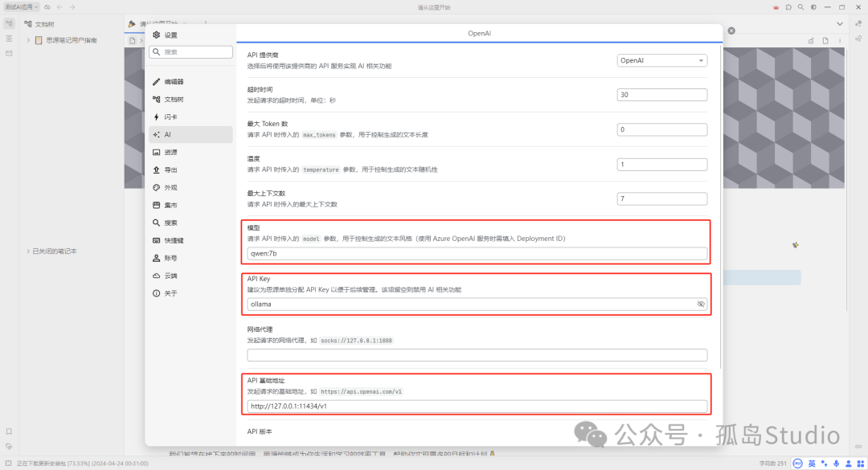Go back with the left arrow
The image size is (868, 470).
(59, 7)
